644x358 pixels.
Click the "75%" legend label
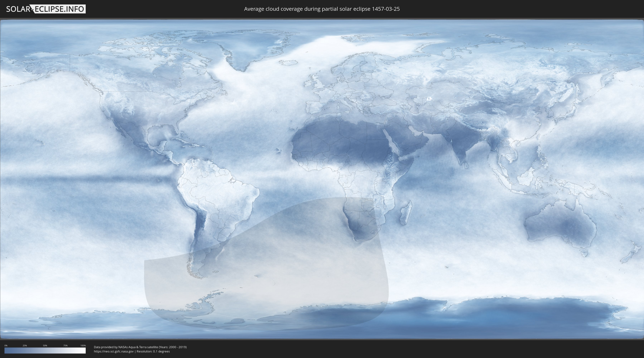pyautogui.click(x=65, y=345)
